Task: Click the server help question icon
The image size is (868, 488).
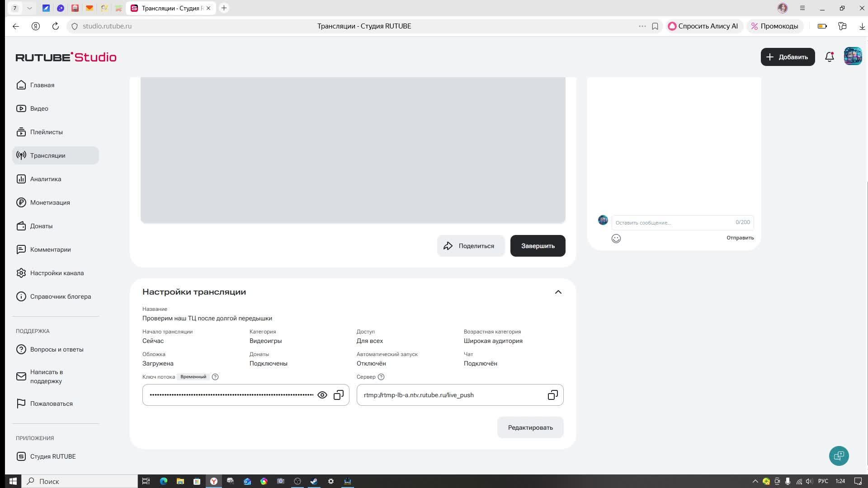Action: 381,377
